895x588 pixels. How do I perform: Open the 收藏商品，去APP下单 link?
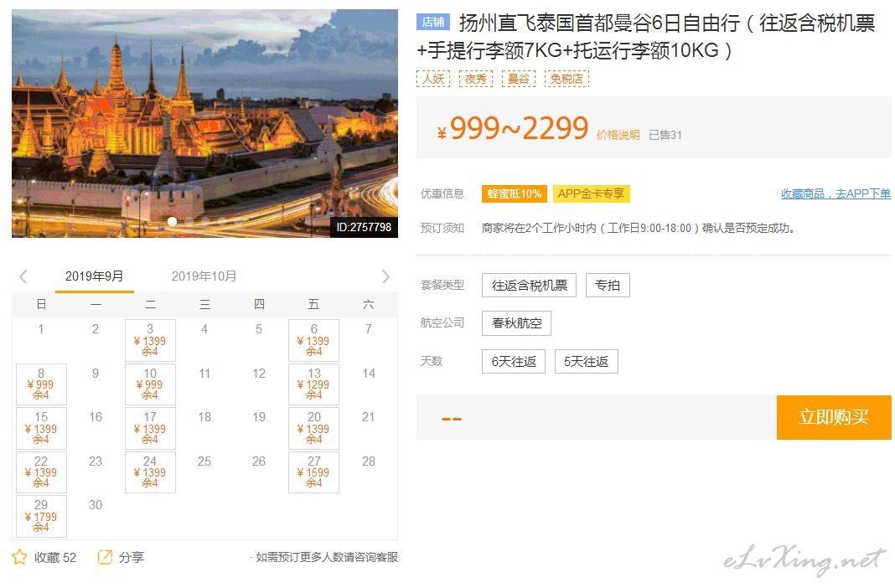[836, 194]
